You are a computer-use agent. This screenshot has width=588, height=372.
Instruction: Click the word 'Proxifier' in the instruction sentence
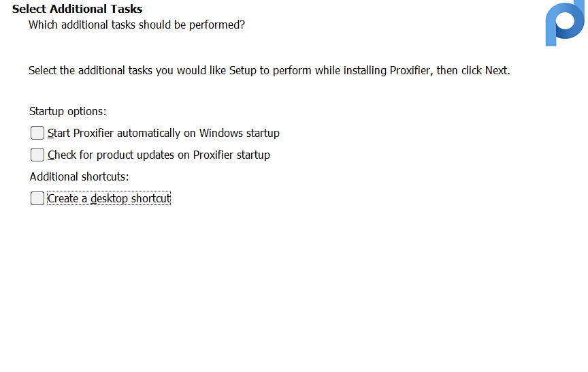411,70
